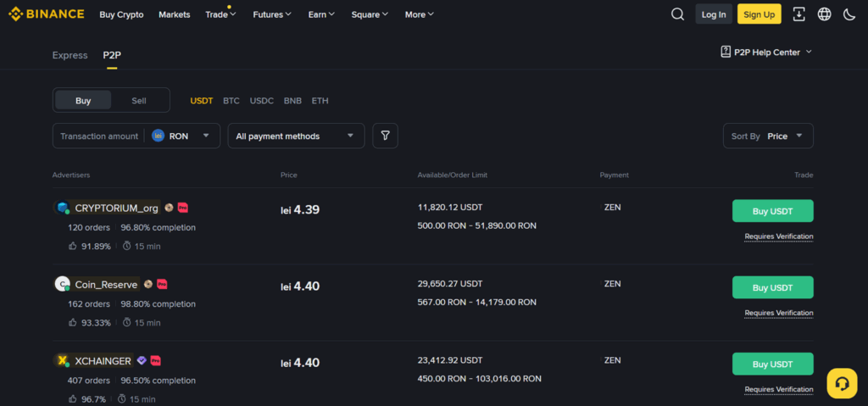Switch to the P2P tab
The image size is (868, 406).
112,55
